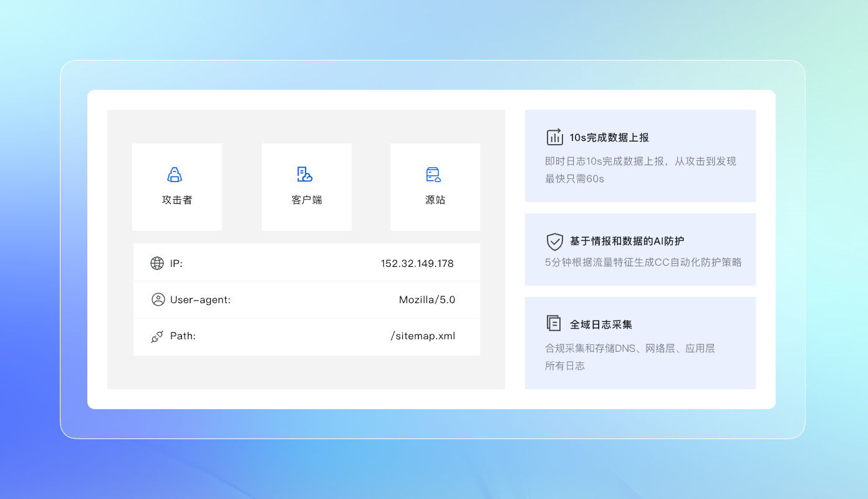Screen dimensions: 868x499
Task: Open the 基于情报和数据的AI防护 heading
Action: pos(627,241)
